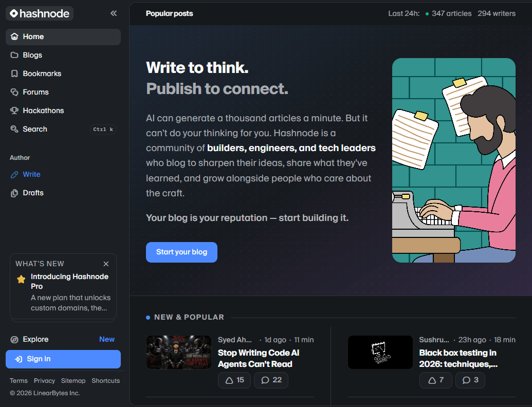Click the © 2026 LinearBytes Inc. text
Screen dimensions: 532x407
tap(45, 393)
